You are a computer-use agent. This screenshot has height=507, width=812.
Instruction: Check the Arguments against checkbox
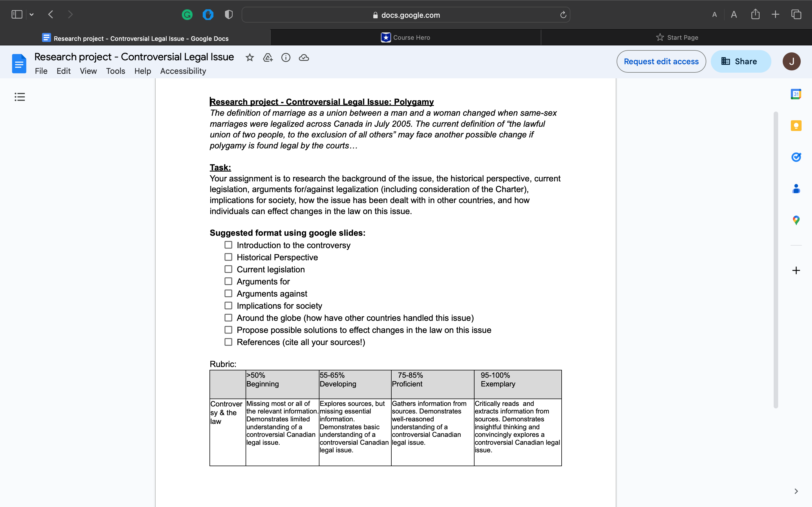[228, 293]
